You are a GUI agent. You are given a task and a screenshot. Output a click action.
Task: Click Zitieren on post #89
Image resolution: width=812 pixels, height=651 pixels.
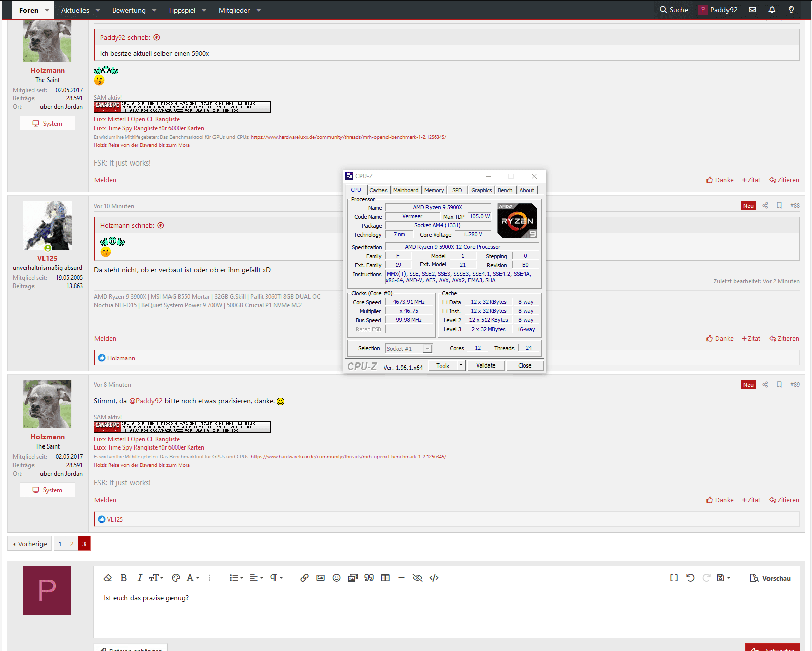[784, 500]
